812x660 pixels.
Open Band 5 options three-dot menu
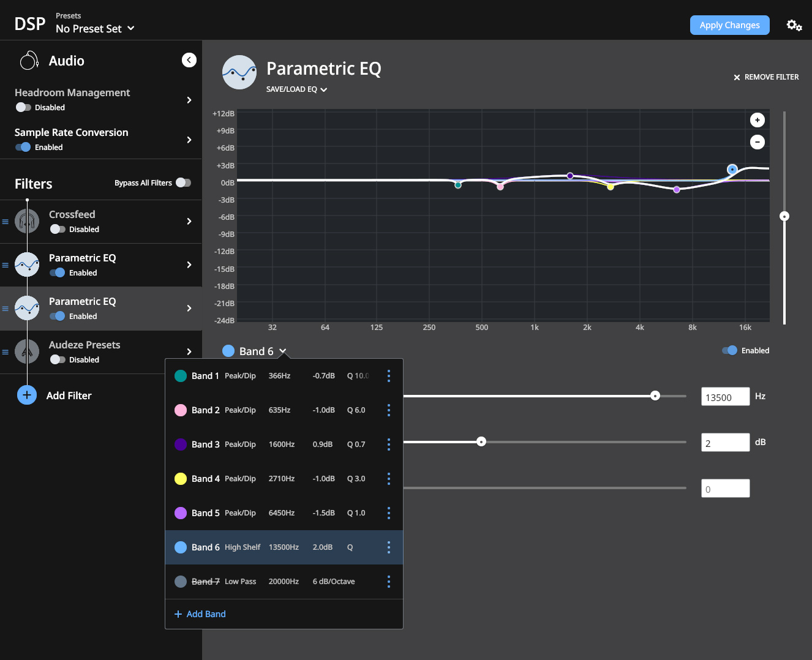tap(389, 513)
